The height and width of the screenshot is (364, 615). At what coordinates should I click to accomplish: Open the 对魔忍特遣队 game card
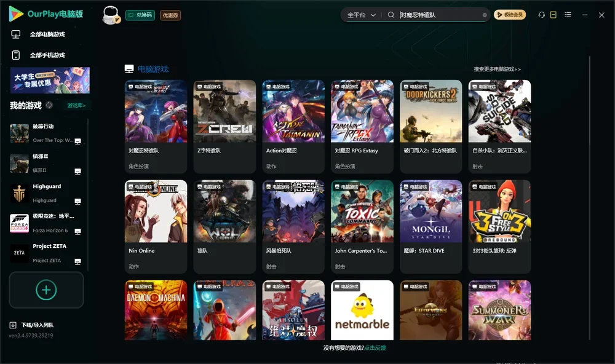pyautogui.click(x=156, y=126)
